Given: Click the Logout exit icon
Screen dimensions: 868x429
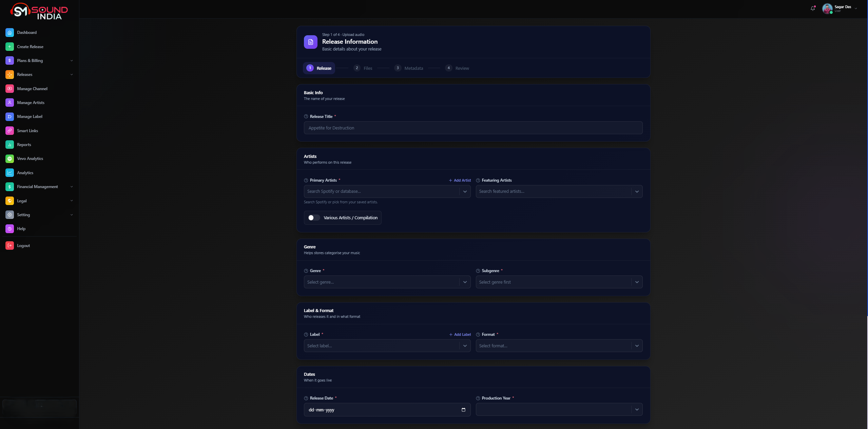Looking at the screenshot, I should [9, 245].
